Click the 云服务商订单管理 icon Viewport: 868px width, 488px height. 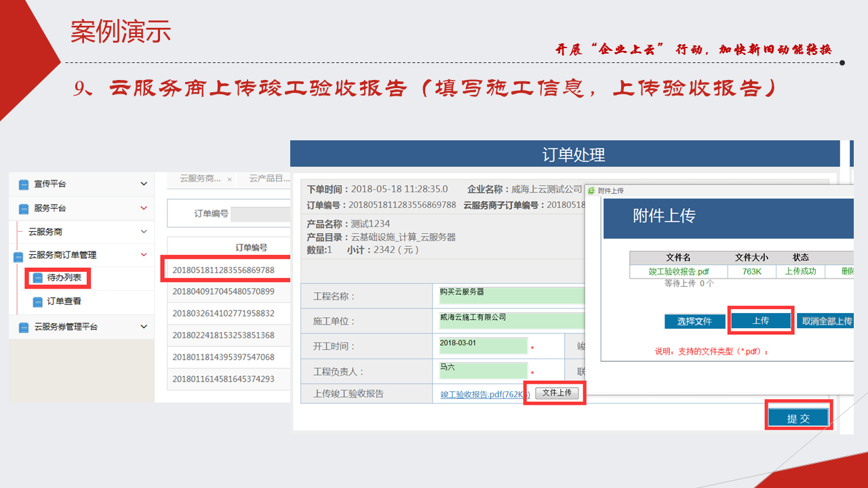click(x=18, y=256)
